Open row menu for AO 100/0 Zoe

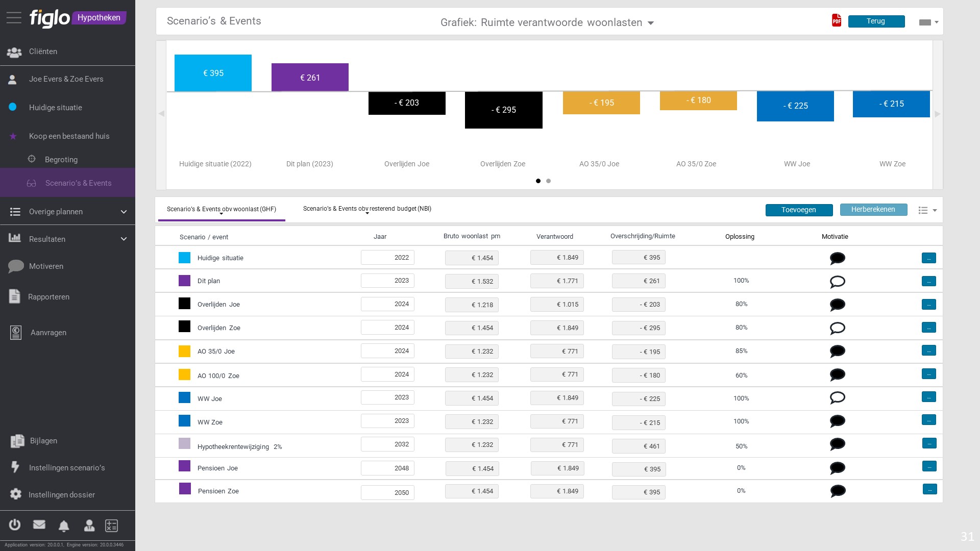click(x=929, y=374)
